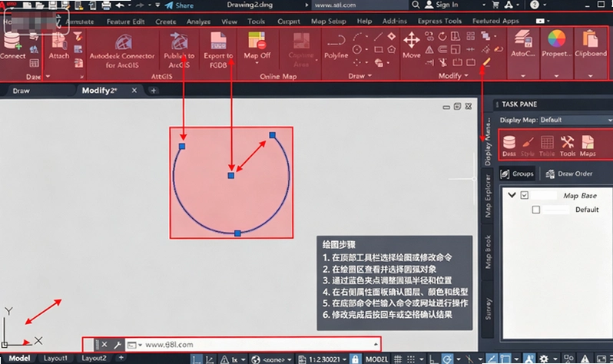
Task: Click the Draw Order button
Action: point(569,174)
